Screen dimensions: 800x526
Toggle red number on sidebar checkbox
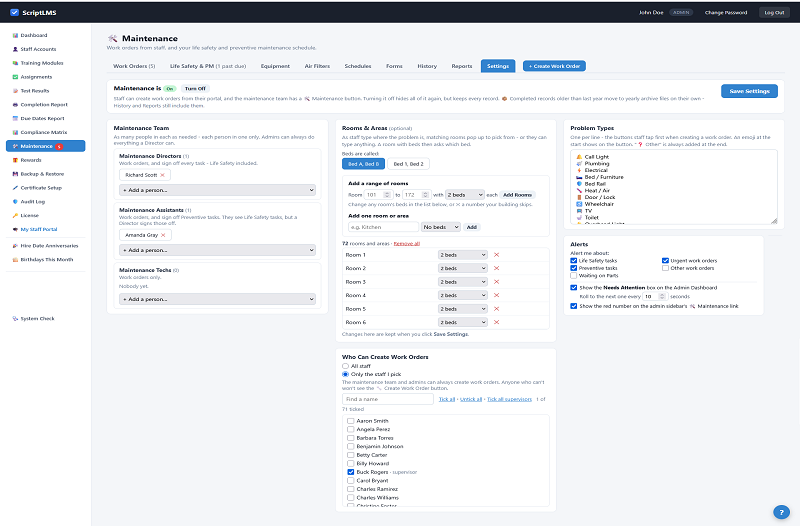[x=573, y=306]
